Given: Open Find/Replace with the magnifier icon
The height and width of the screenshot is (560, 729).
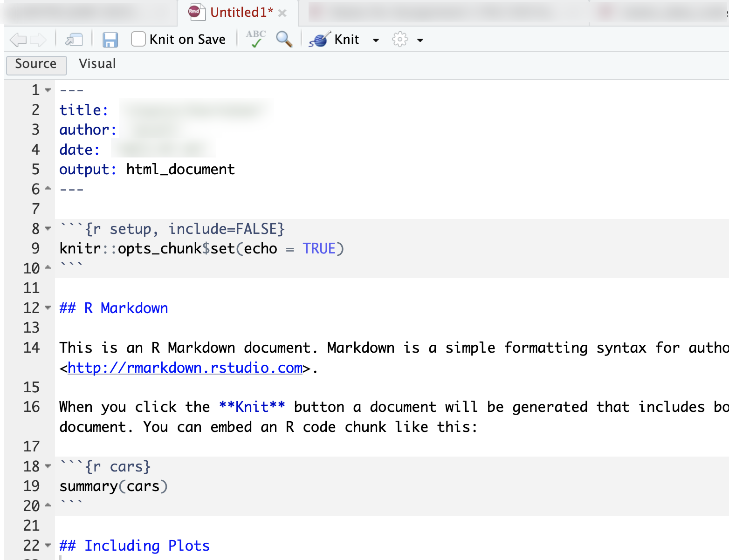Looking at the screenshot, I should (x=283, y=40).
